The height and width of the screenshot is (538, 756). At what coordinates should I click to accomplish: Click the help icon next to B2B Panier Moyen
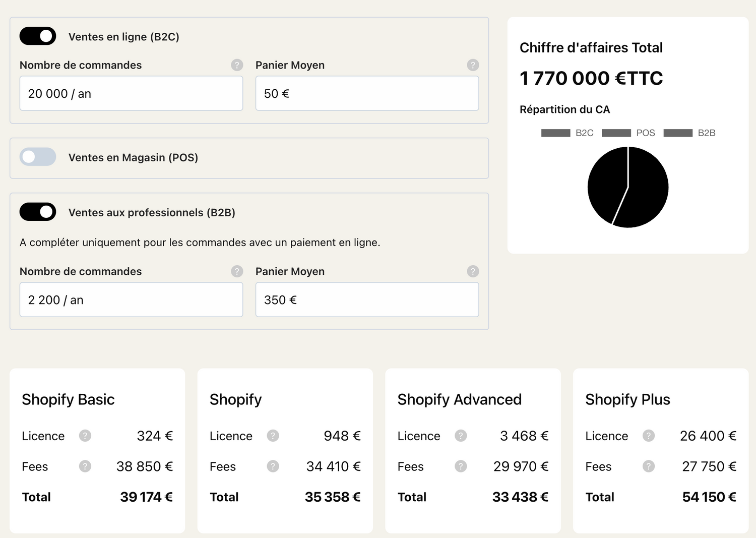pos(473,271)
